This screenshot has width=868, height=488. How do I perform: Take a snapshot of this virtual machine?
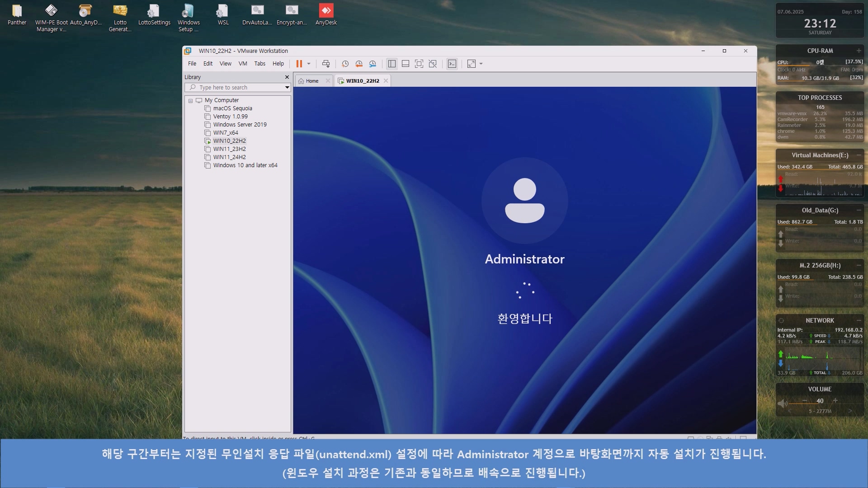pyautogui.click(x=345, y=64)
